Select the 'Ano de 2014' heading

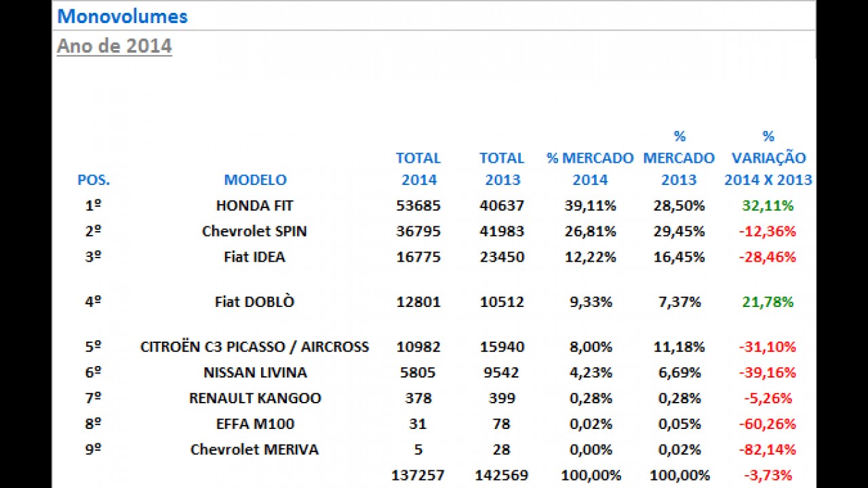[x=114, y=46]
